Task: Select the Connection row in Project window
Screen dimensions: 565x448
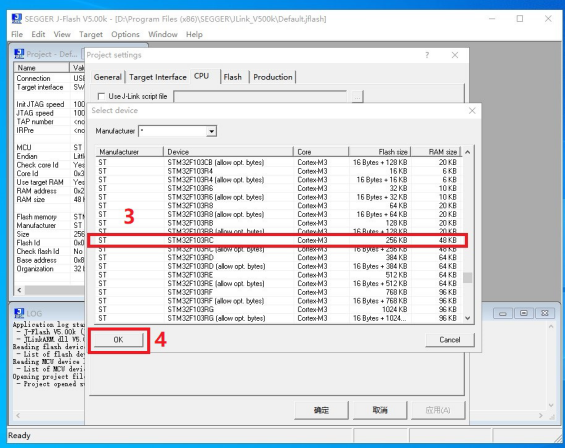Action: click(x=49, y=78)
